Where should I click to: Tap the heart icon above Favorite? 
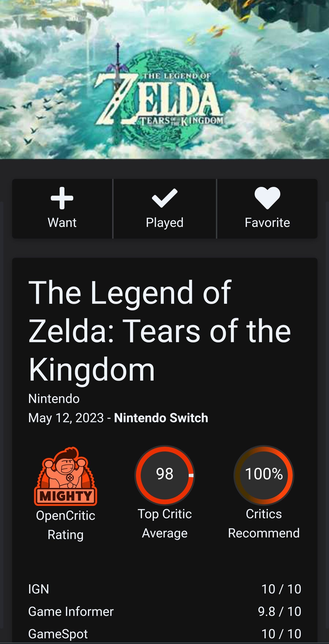click(x=267, y=198)
